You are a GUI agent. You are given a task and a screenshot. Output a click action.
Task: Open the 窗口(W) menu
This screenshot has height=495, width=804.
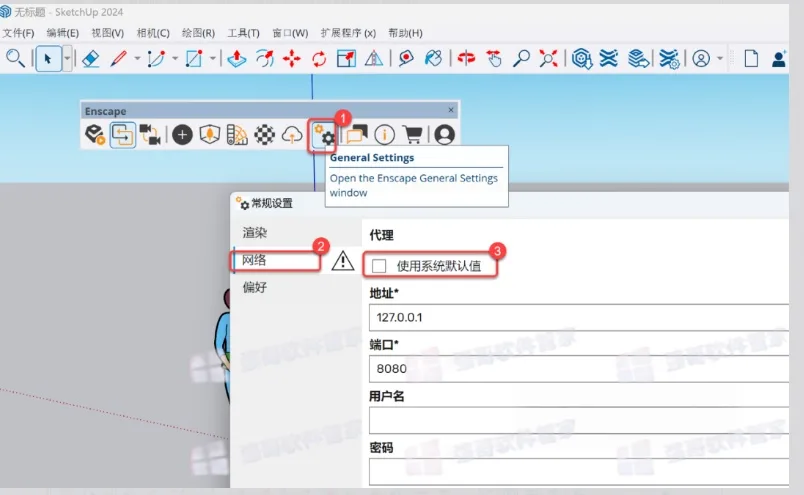(290, 33)
